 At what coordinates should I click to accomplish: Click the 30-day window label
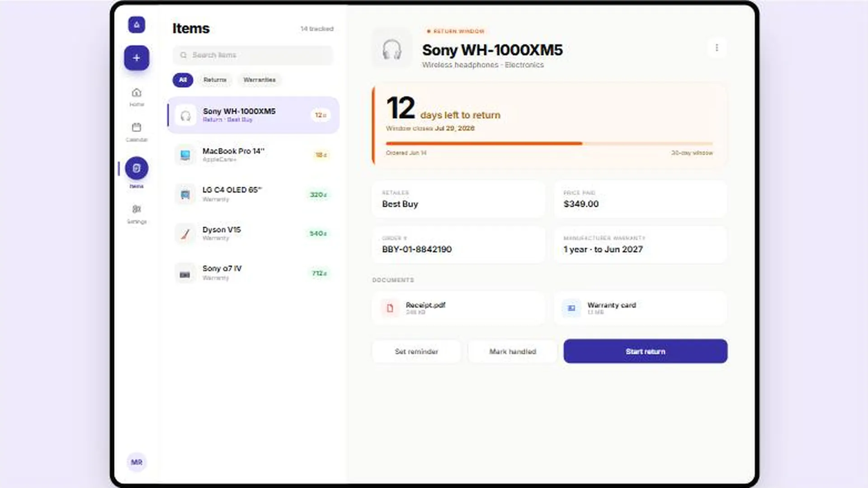click(x=692, y=153)
